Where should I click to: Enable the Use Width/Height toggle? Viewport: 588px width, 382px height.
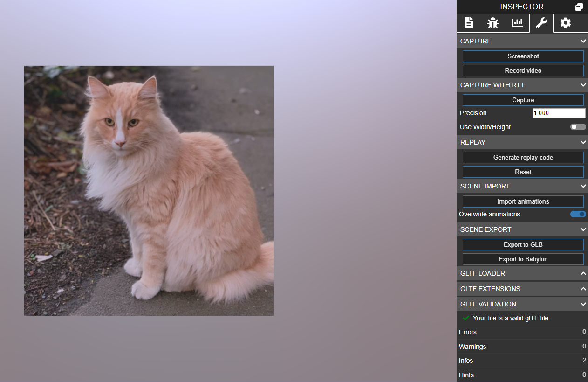click(578, 127)
